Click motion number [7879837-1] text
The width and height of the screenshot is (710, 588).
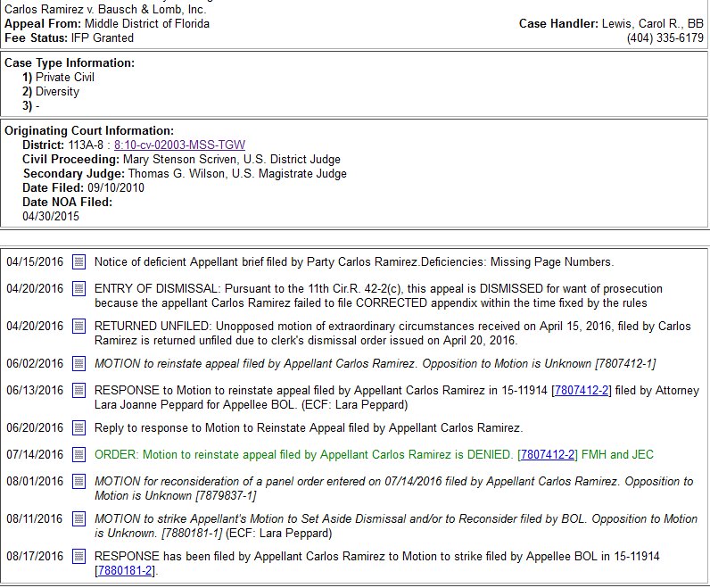tap(226, 495)
